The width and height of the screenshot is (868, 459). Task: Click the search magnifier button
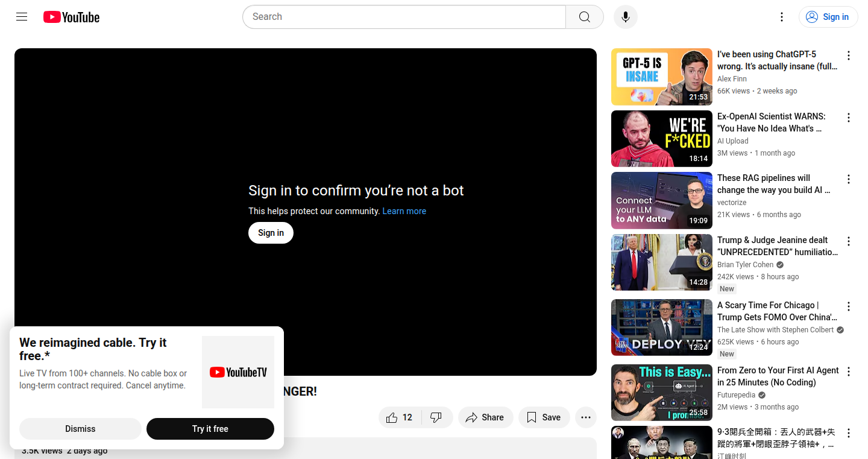tap(585, 17)
